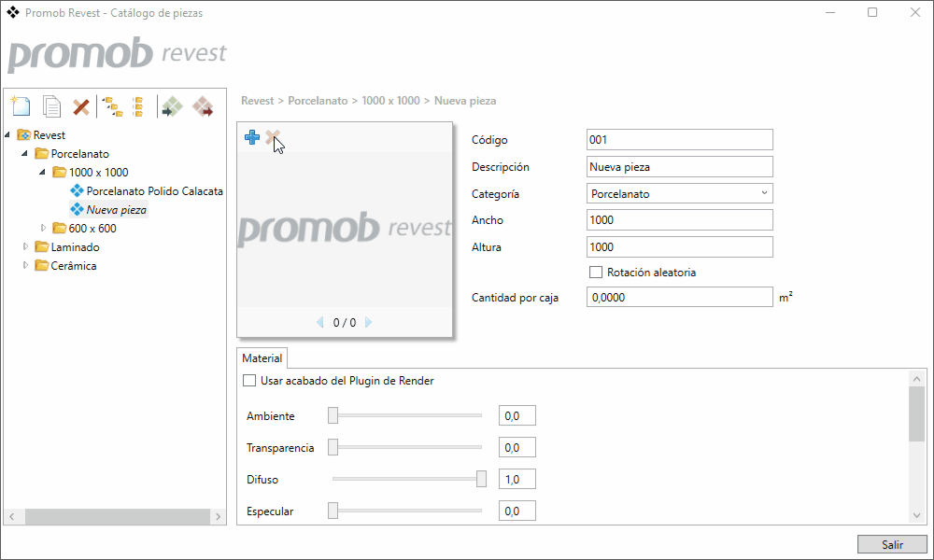Click the Salir button
Viewport: 934px width, 560px height.
(x=892, y=544)
